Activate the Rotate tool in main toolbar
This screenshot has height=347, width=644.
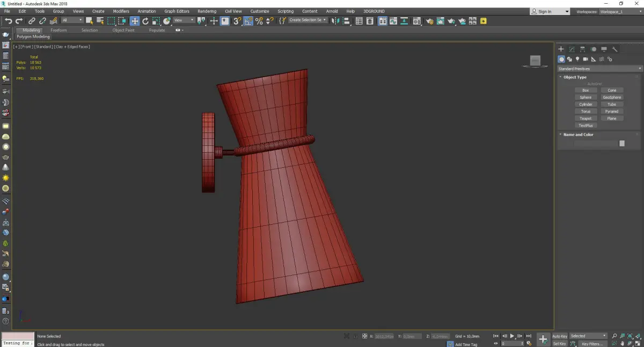pyautogui.click(x=145, y=21)
